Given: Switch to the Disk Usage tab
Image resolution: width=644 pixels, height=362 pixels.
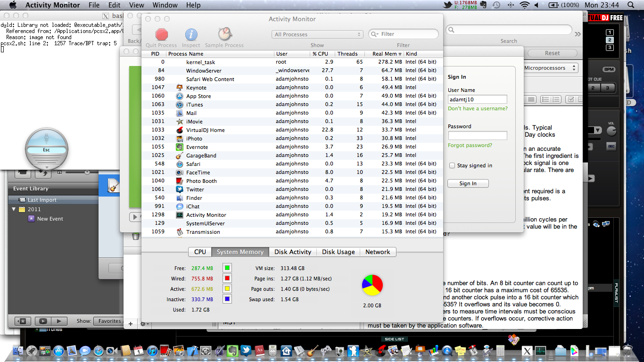Looking at the screenshot, I should [339, 252].
